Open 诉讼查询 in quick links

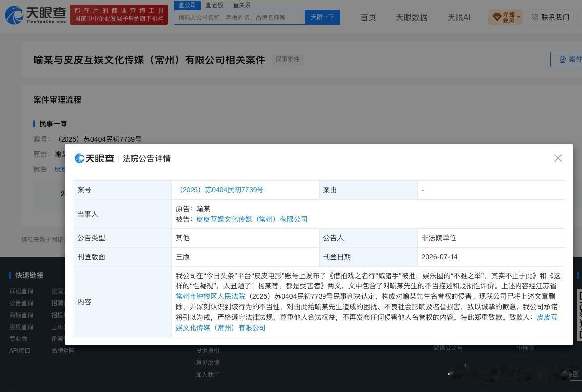[x=21, y=291]
